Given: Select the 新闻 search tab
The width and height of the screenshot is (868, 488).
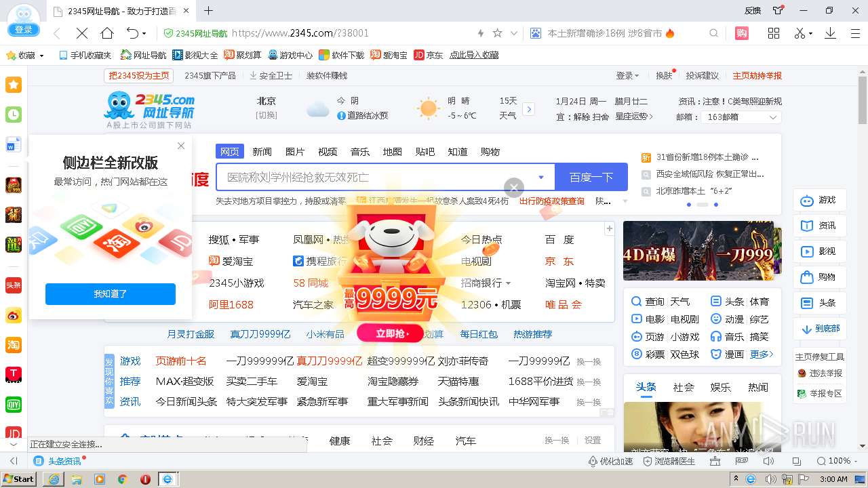Looking at the screenshot, I should [262, 152].
